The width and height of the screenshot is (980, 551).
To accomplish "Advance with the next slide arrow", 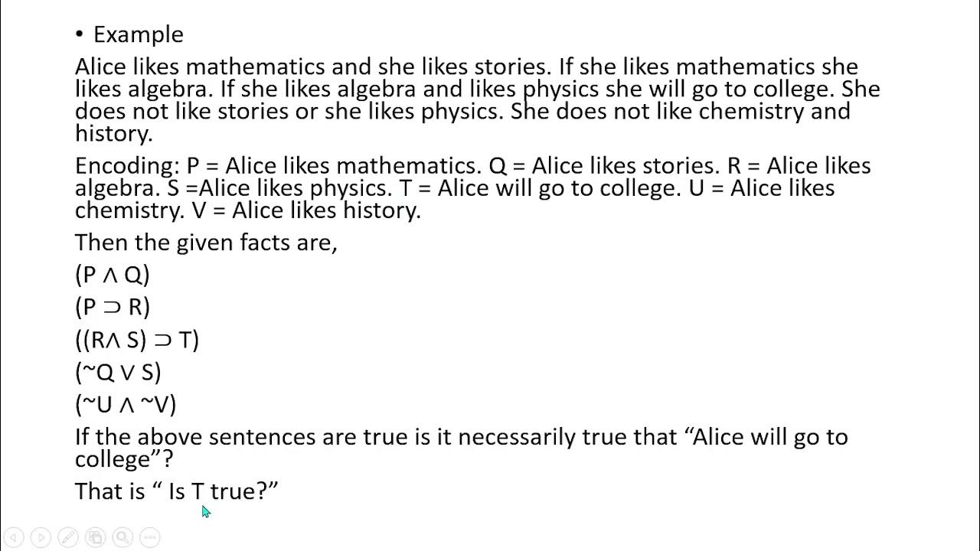I will click(41, 537).
